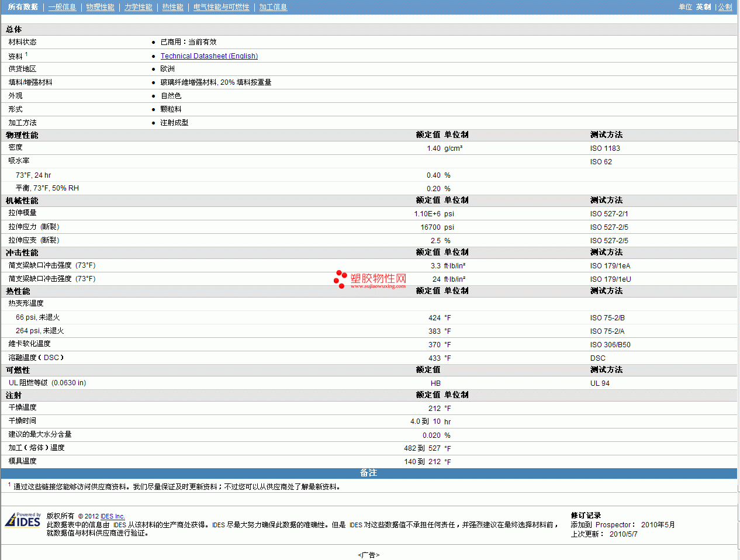Select ISO 527-2/1 test method
The height and width of the screenshot is (560, 740).
(x=609, y=214)
